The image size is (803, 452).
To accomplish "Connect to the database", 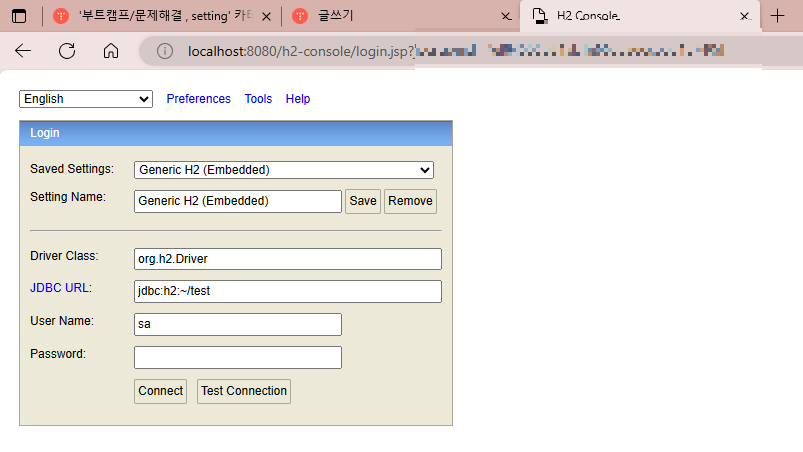I will tap(160, 391).
